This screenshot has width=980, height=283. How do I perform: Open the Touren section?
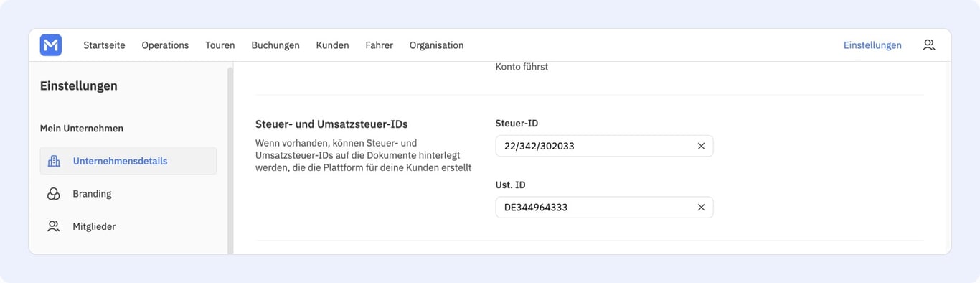click(x=220, y=45)
